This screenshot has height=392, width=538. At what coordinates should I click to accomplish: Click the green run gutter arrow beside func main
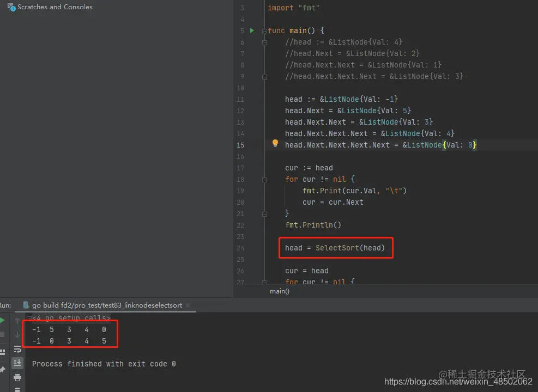click(x=252, y=30)
